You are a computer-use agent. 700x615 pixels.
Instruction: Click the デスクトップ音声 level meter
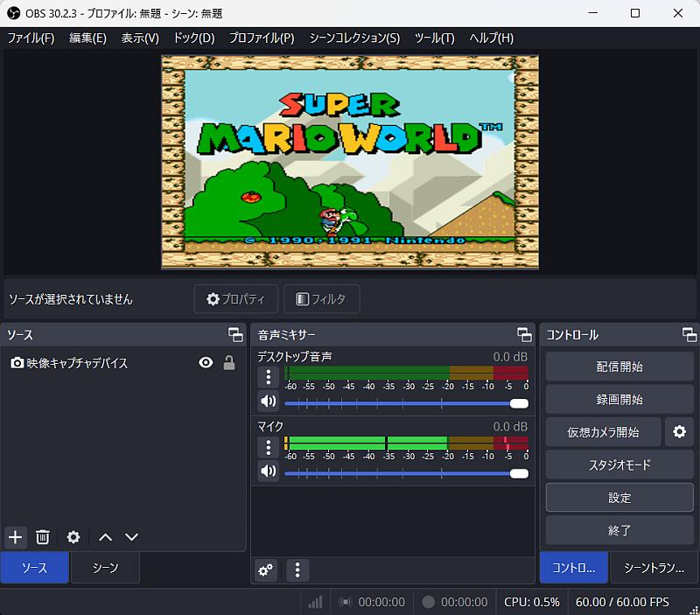tap(406, 372)
